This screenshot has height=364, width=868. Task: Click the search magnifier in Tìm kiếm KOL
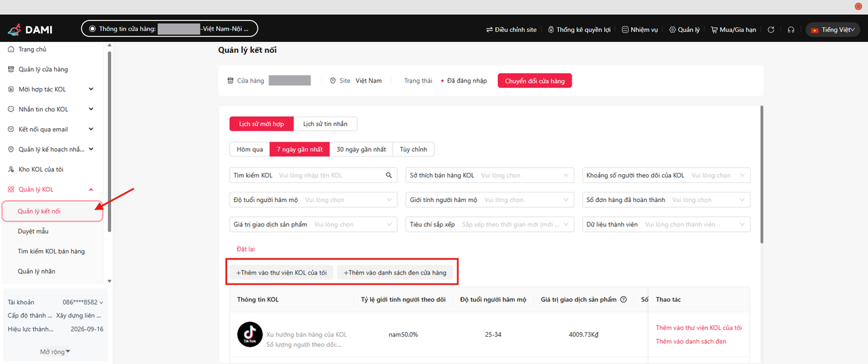coord(389,176)
